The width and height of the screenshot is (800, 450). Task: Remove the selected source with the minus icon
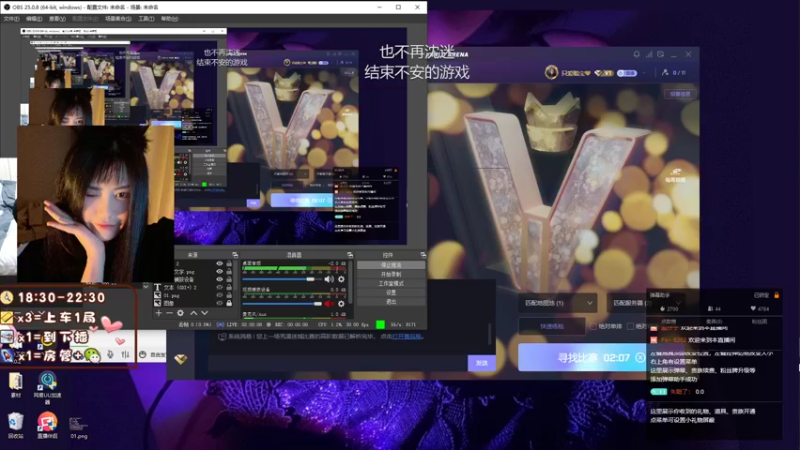click(x=169, y=313)
